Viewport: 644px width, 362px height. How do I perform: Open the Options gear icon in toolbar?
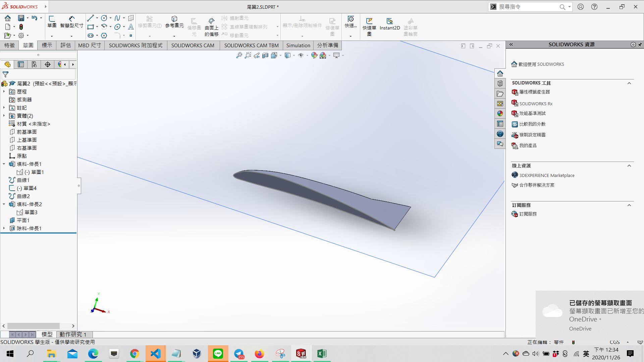pyautogui.click(x=21, y=35)
